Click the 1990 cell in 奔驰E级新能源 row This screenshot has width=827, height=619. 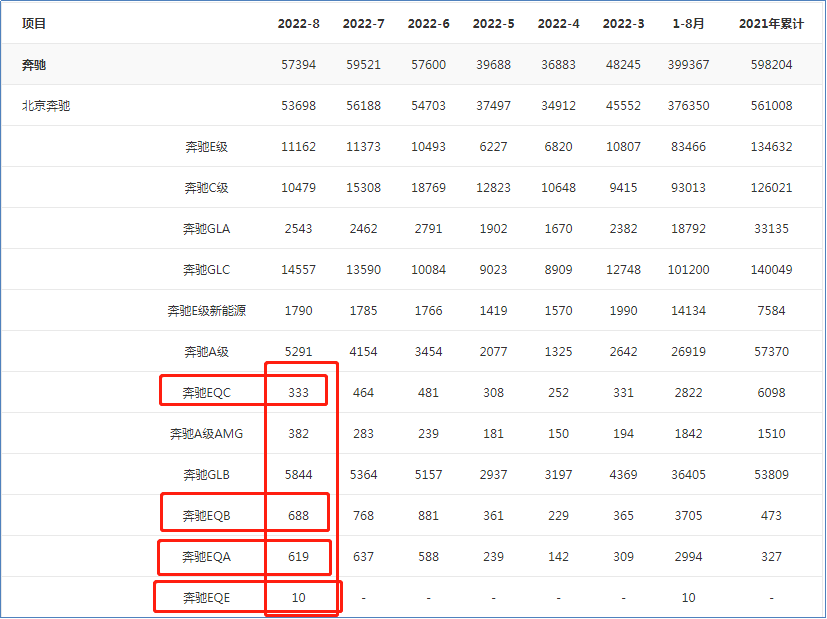[623, 311]
